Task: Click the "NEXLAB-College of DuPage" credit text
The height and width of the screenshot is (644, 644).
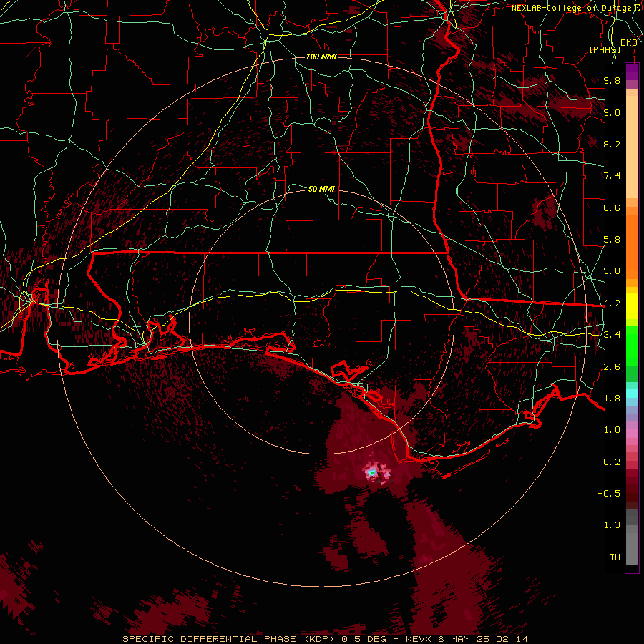Action: point(571,8)
